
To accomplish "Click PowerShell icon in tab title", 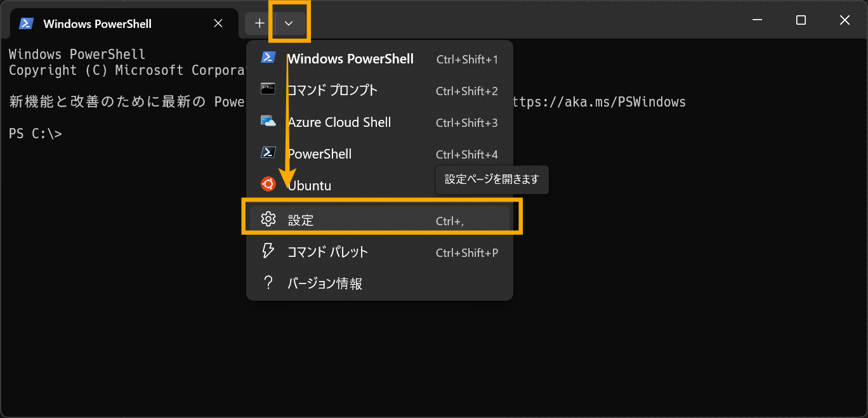I will click(26, 23).
